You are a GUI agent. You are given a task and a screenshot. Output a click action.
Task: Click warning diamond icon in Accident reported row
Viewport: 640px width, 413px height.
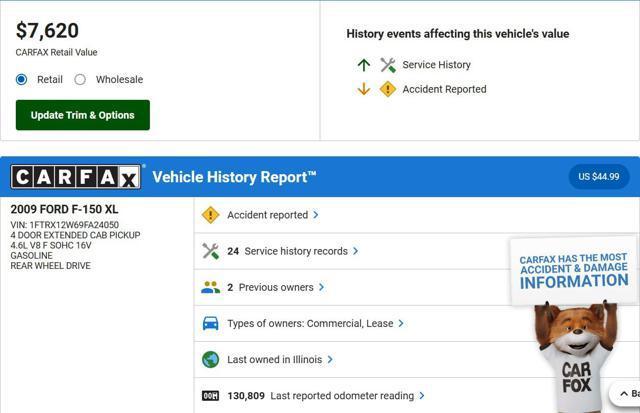[x=211, y=215]
